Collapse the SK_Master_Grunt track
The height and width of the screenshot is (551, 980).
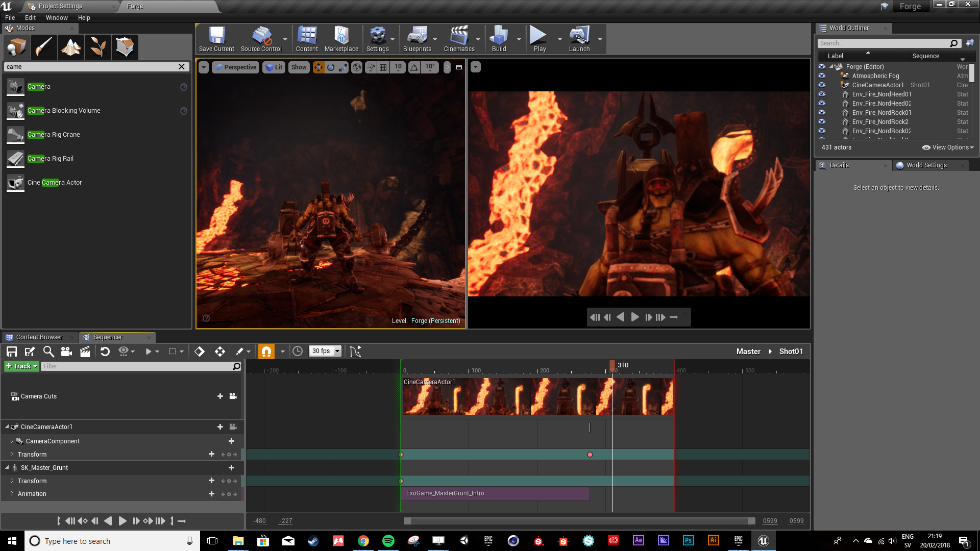[7, 468]
